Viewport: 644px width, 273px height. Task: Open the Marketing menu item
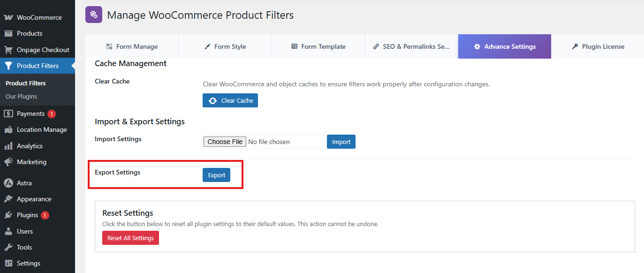38,162
